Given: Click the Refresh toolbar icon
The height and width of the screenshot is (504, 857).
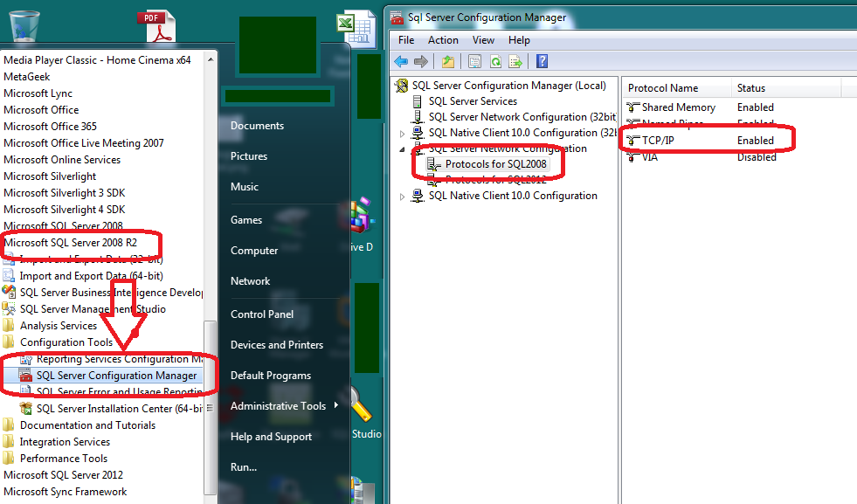Looking at the screenshot, I should coord(495,62).
